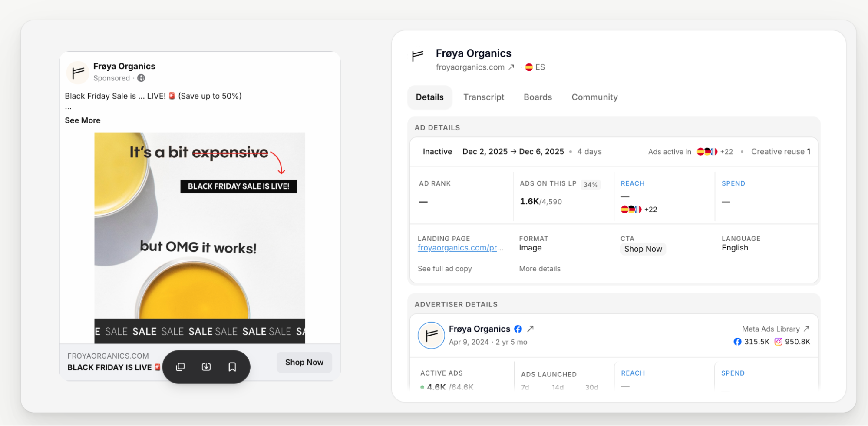Click the +22 countries count near Creative reuse

[726, 152]
